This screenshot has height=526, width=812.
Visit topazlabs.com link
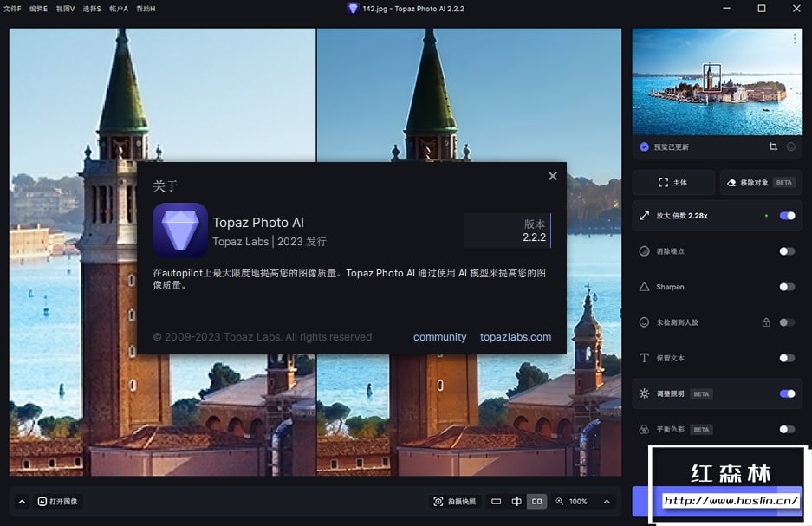click(x=516, y=337)
